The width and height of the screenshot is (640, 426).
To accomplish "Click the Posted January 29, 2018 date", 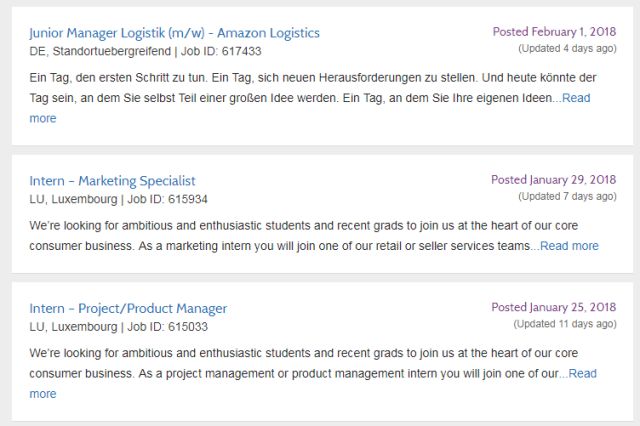I will pos(553,180).
